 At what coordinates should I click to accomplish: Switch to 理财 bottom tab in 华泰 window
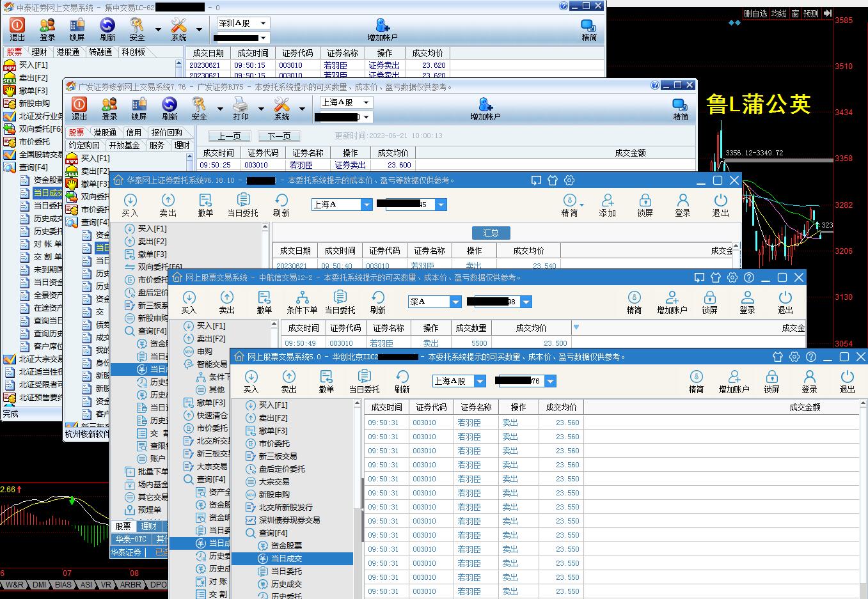[148, 526]
